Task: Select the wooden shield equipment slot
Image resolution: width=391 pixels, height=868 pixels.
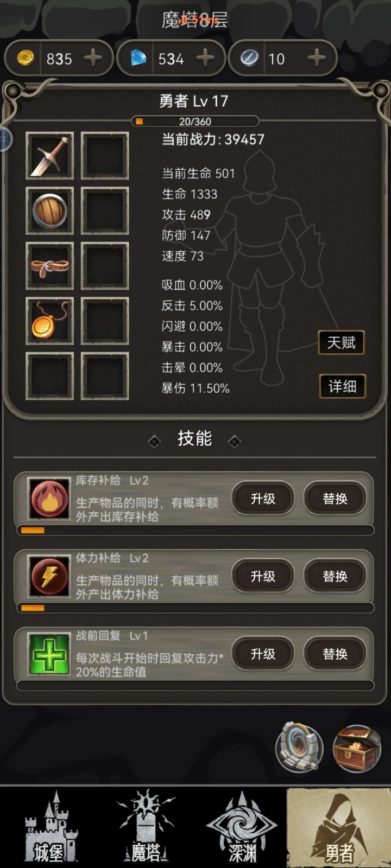Action: [50, 211]
